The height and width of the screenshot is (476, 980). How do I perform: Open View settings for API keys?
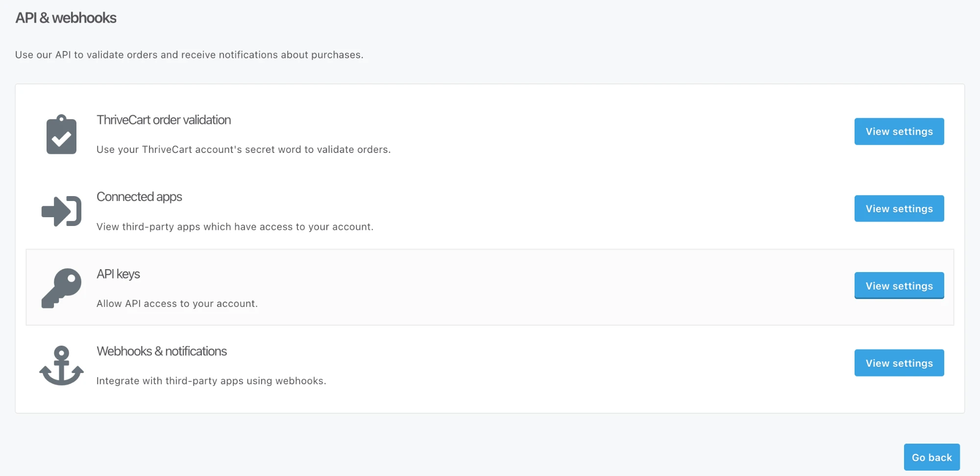click(x=899, y=286)
